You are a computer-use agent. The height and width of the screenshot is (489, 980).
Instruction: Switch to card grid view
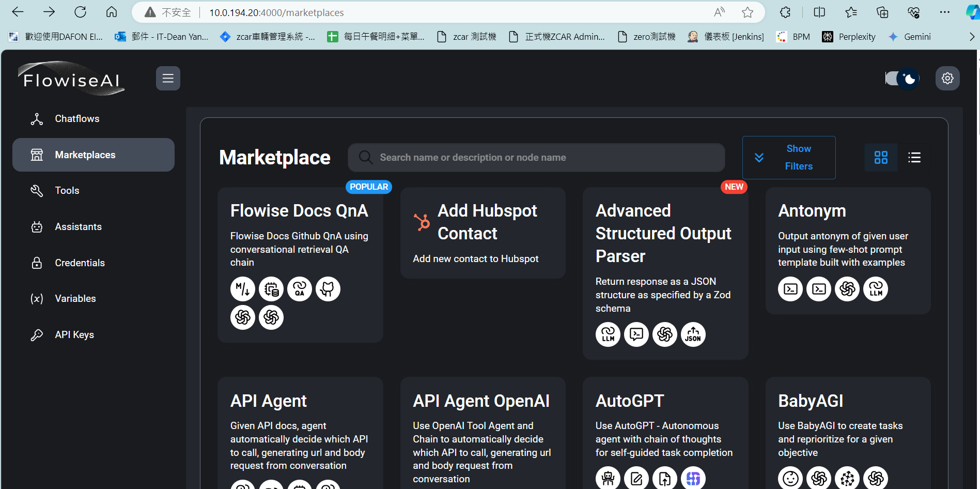(x=881, y=158)
